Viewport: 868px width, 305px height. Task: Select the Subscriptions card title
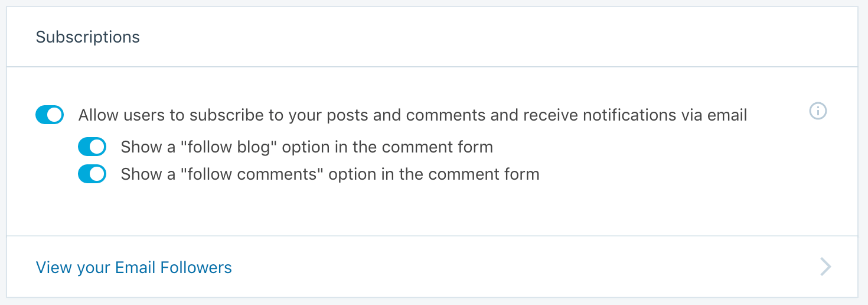tap(88, 37)
